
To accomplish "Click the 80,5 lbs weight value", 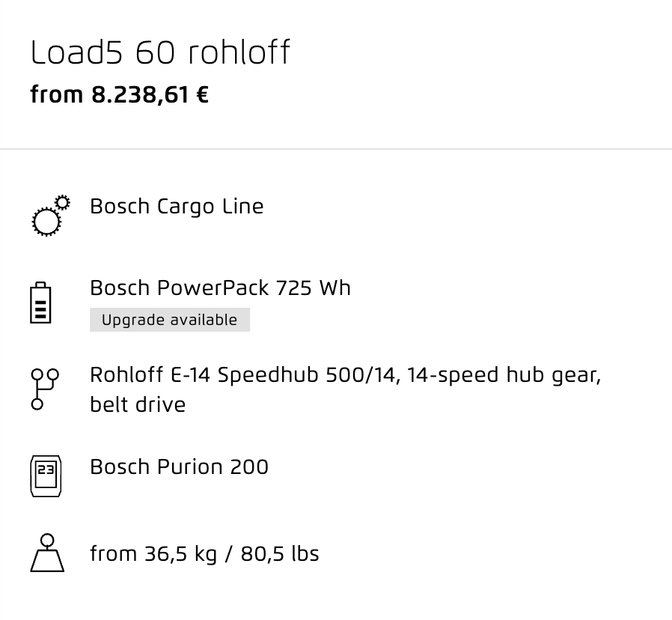I will [x=280, y=554].
